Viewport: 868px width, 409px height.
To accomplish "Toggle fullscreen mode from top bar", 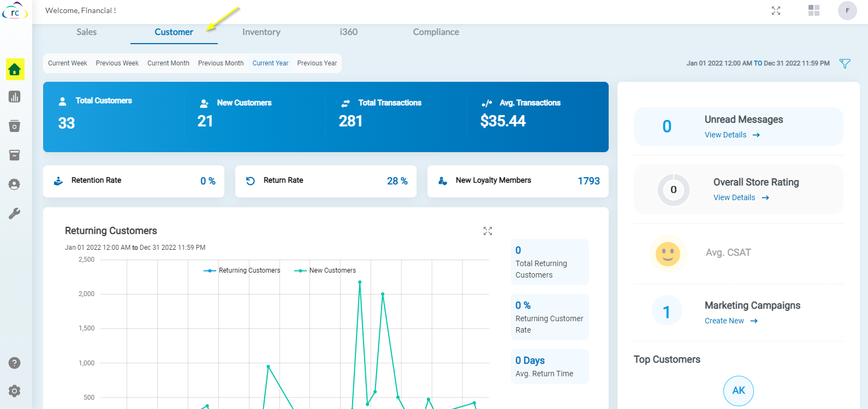I will tap(776, 11).
